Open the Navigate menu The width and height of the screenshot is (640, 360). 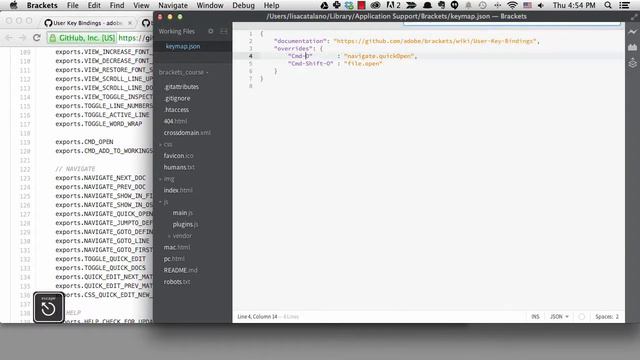(x=173, y=5)
